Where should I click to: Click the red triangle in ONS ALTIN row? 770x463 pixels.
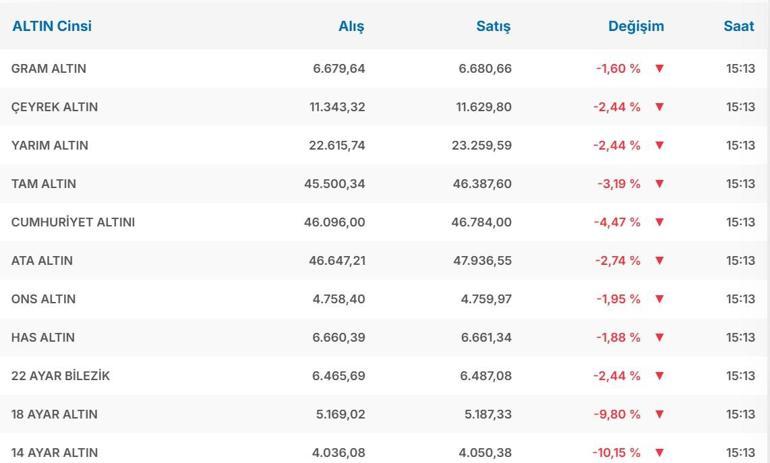point(659,300)
